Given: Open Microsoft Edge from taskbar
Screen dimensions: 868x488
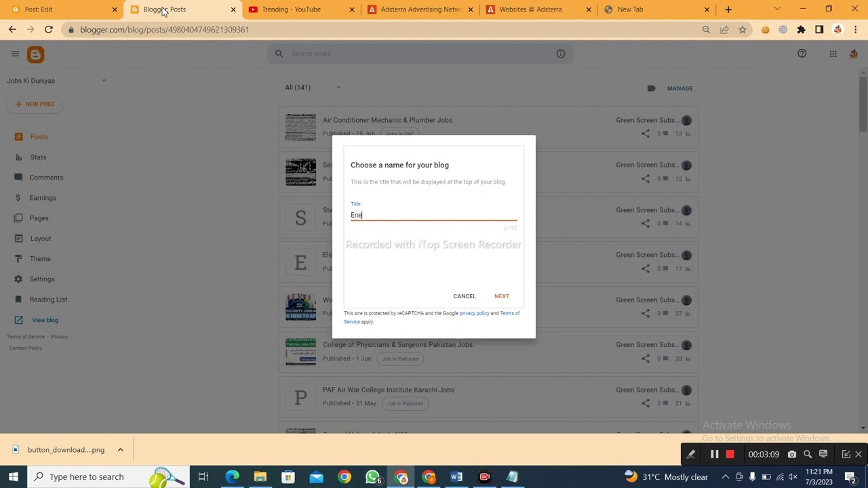Looking at the screenshot, I should 233,476.
